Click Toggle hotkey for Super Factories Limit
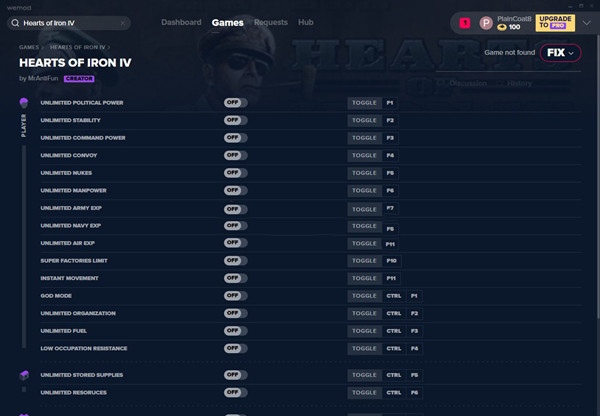 coord(364,261)
